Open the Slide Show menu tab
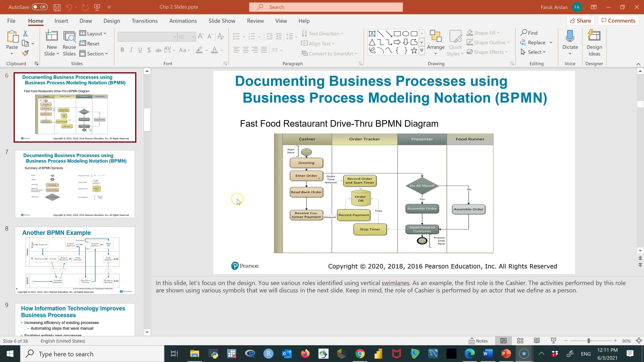The width and height of the screenshot is (644, 362). [222, 21]
